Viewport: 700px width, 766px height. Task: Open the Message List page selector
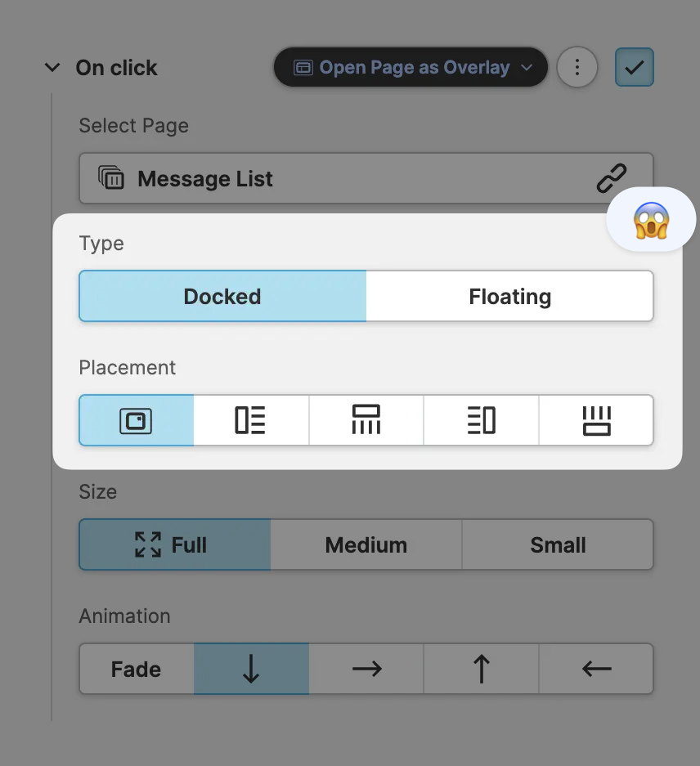[343, 178]
